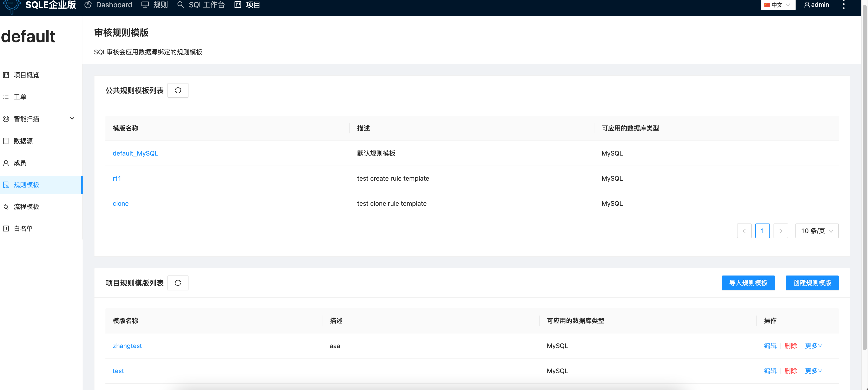Click the 创建规则模版 button
Screen dimensions: 868x390
[x=812, y=283]
